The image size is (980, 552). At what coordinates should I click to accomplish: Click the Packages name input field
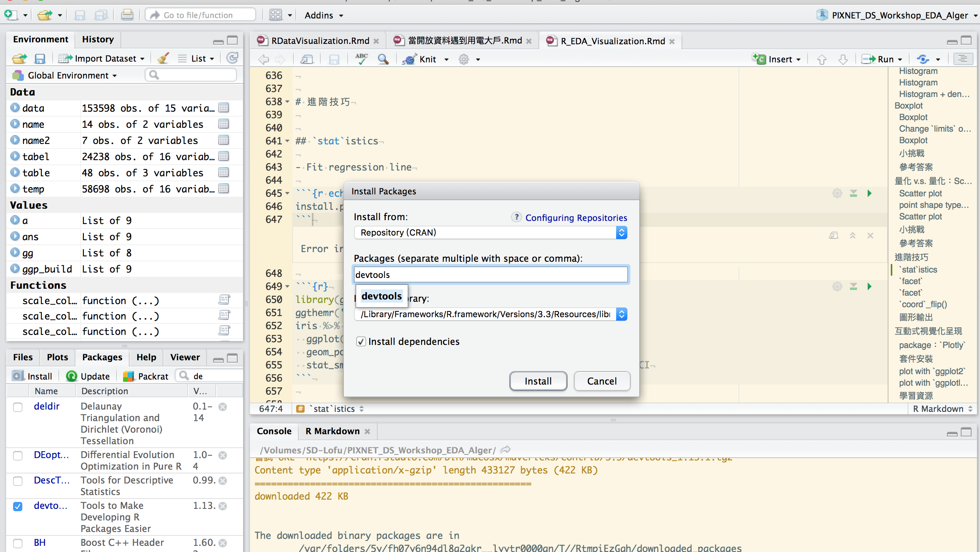tap(491, 274)
